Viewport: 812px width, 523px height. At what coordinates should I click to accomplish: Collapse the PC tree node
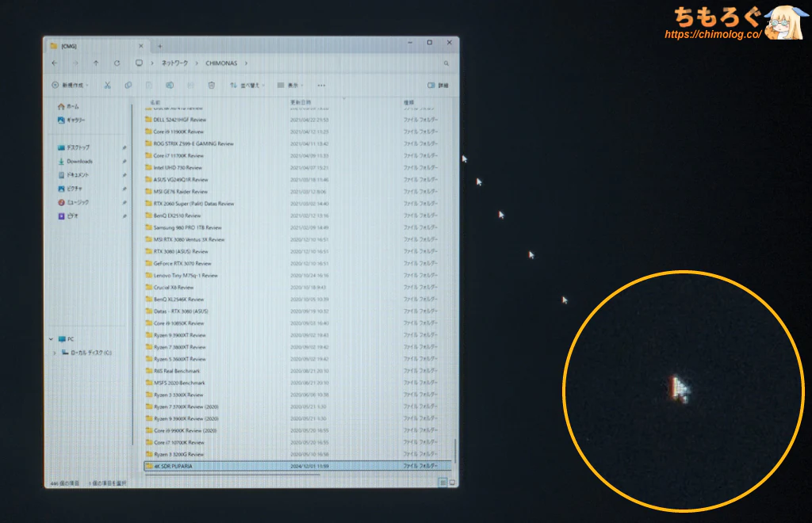pyautogui.click(x=52, y=339)
